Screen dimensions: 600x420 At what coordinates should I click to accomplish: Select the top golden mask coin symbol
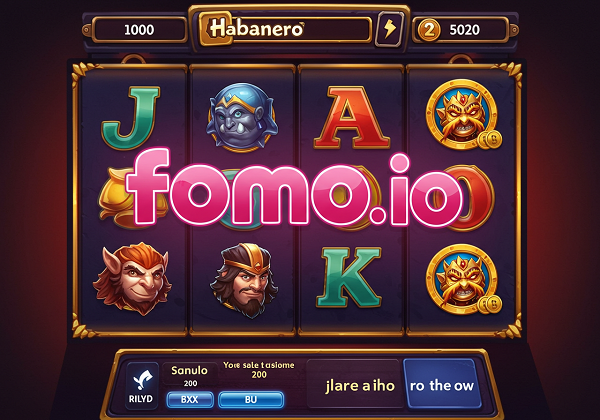[463, 114]
